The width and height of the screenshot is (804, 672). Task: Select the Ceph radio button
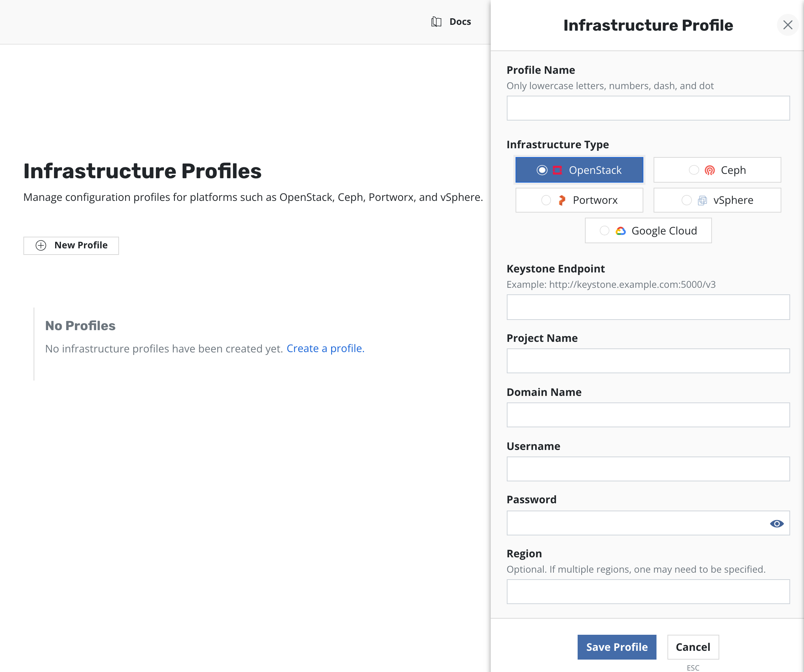[694, 170]
